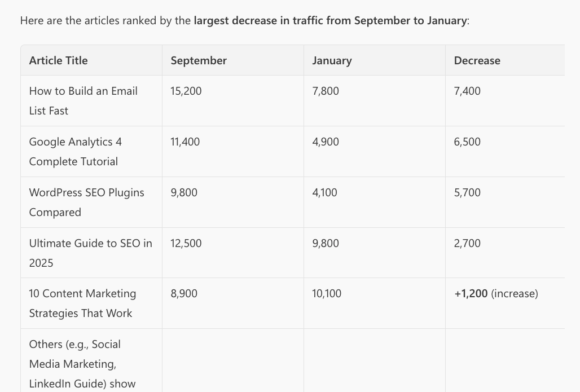Select the January column header

[x=332, y=61]
